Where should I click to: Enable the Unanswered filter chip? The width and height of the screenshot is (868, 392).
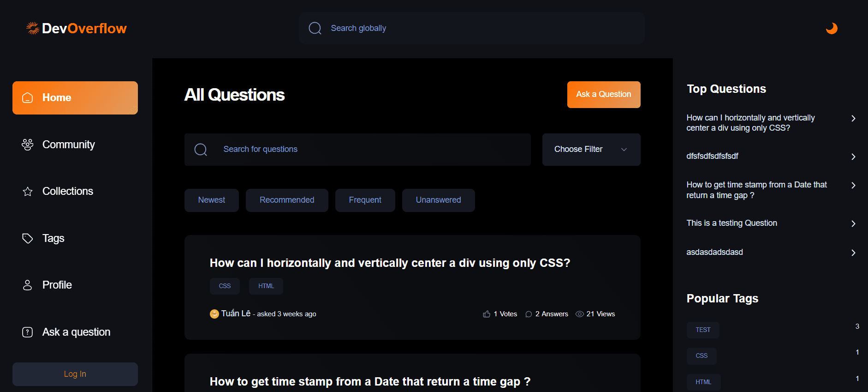click(x=438, y=200)
